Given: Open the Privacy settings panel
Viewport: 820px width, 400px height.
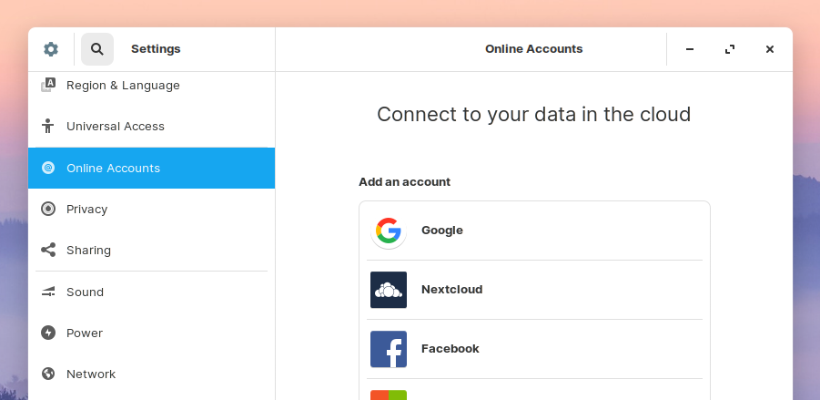Looking at the screenshot, I should [x=87, y=209].
